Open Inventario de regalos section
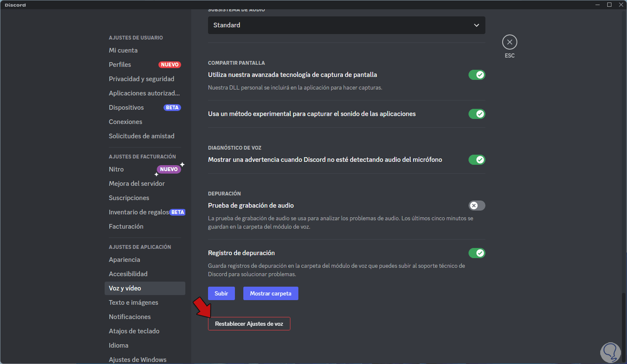This screenshot has height=364, width=627. pyautogui.click(x=145, y=212)
